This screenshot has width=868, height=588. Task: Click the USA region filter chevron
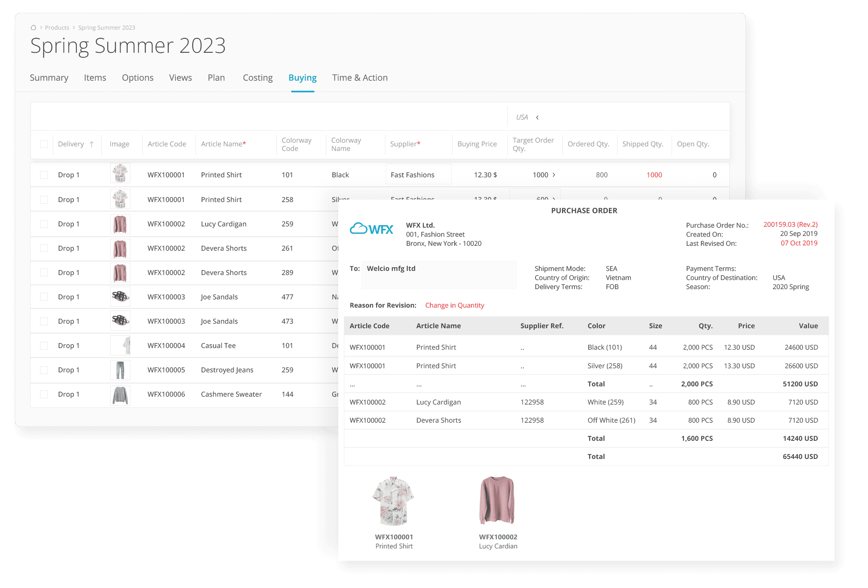click(x=538, y=117)
